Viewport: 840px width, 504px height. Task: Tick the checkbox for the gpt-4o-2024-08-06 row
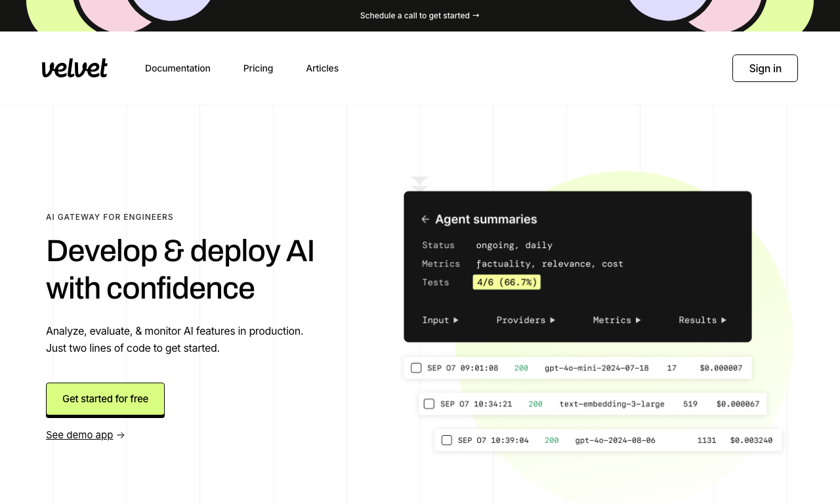(447, 440)
